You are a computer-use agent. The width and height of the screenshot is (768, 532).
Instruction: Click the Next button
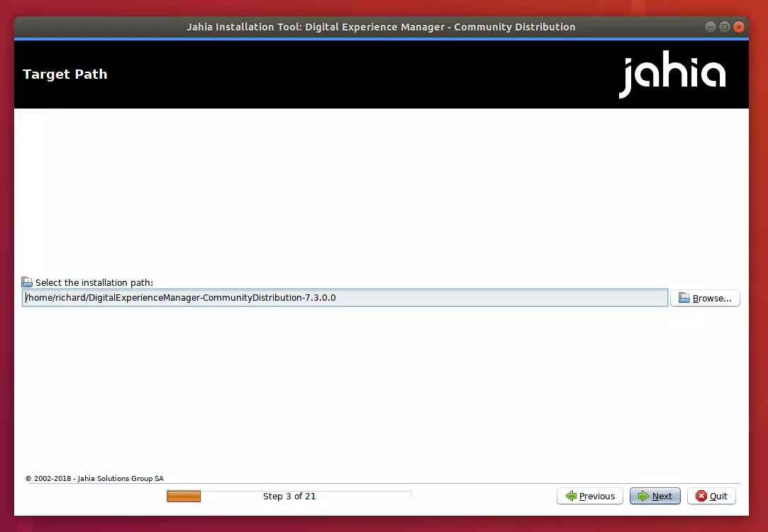click(655, 496)
